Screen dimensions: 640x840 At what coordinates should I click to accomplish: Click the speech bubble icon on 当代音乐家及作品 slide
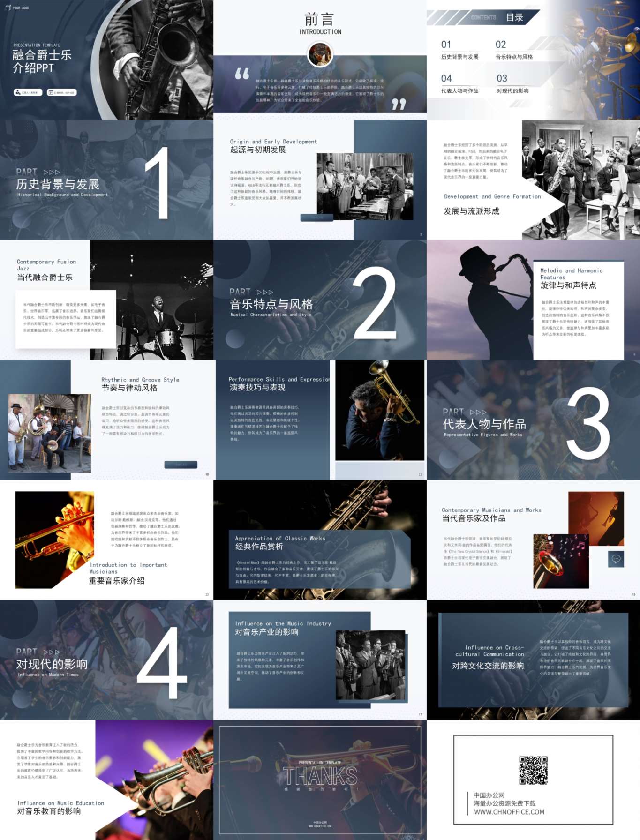coord(616,559)
